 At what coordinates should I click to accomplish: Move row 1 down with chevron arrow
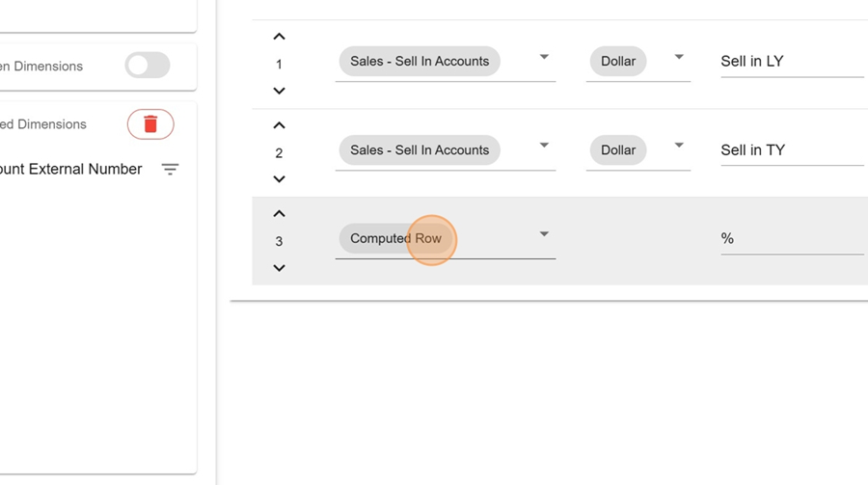tap(279, 91)
